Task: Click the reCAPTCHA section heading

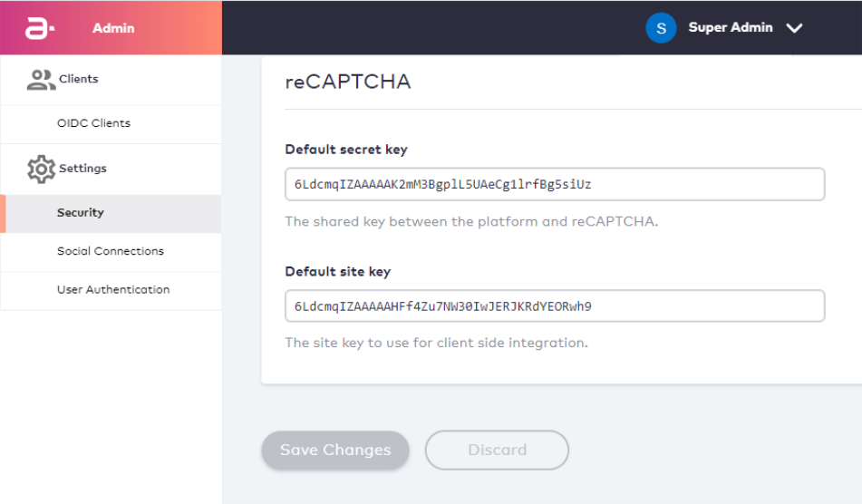Action: point(348,82)
